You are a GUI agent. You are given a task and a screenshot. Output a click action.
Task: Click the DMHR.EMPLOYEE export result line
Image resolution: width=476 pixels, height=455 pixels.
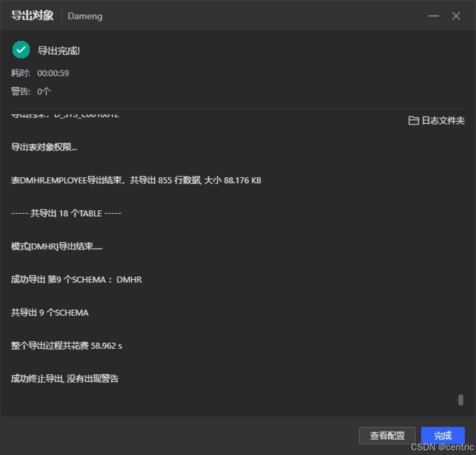click(136, 180)
